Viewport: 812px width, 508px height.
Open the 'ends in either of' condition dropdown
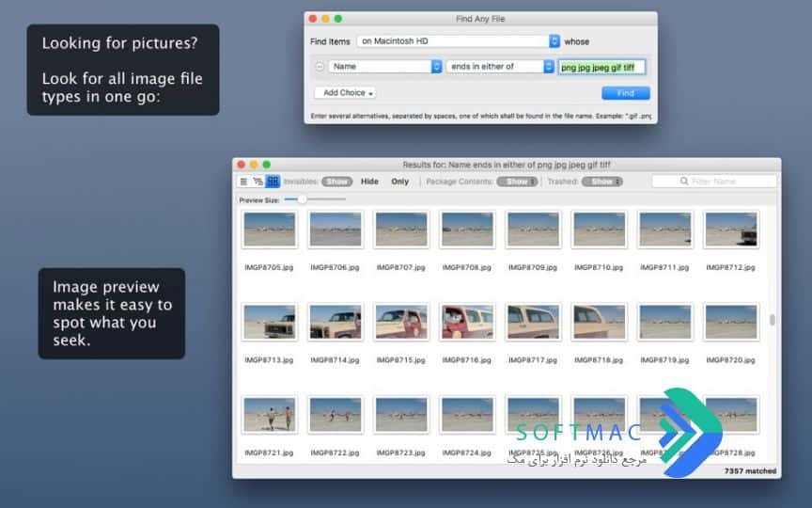pyautogui.click(x=500, y=67)
